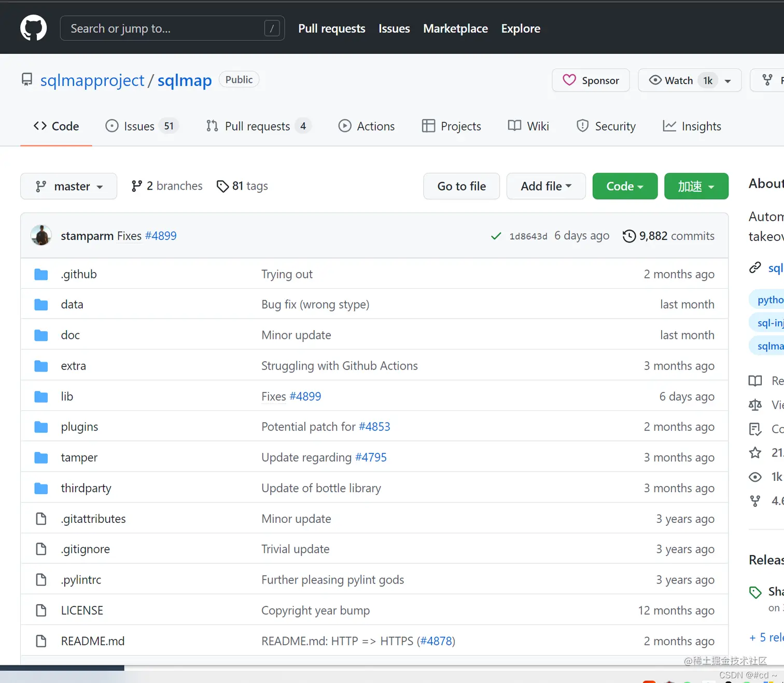
Task: Click the Sponsor heart button
Action: tap(591, 80)
